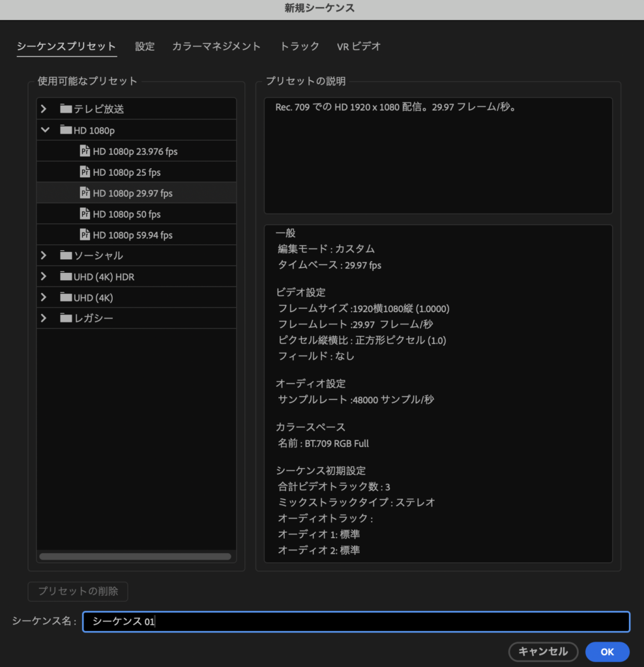Expand the ソーシャル folder chevron
Viewport: 644px width, 667px height.
click(44, 255)
